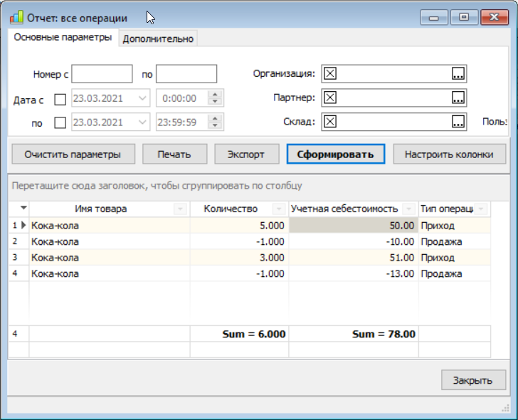Image resolution: width=518 pixels, height=420 pixels.
Task: Enable the Дата по checkbox
Action: coord(60,122)
